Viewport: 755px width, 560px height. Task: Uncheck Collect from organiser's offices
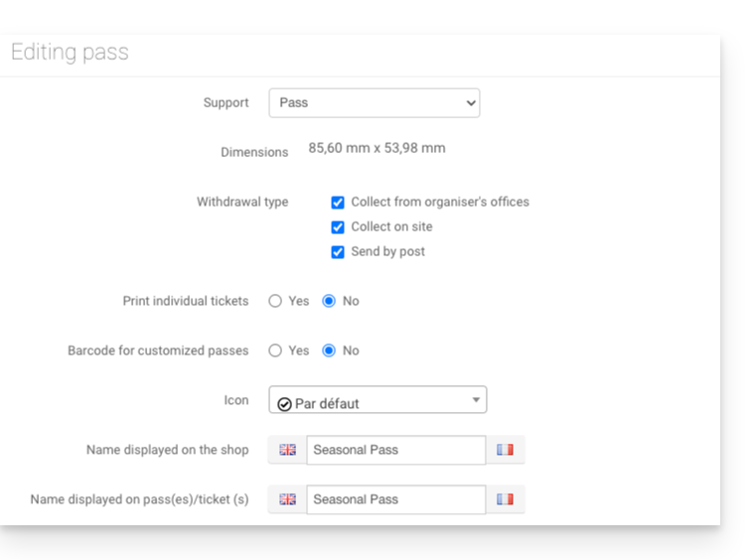point(338,203)
